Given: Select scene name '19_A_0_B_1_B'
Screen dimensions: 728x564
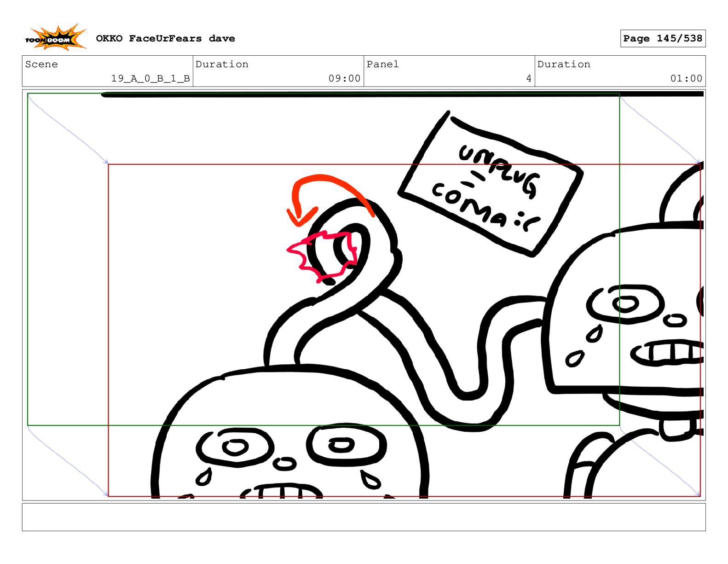Looking at the screenshot, I should [x=150, y=78].
